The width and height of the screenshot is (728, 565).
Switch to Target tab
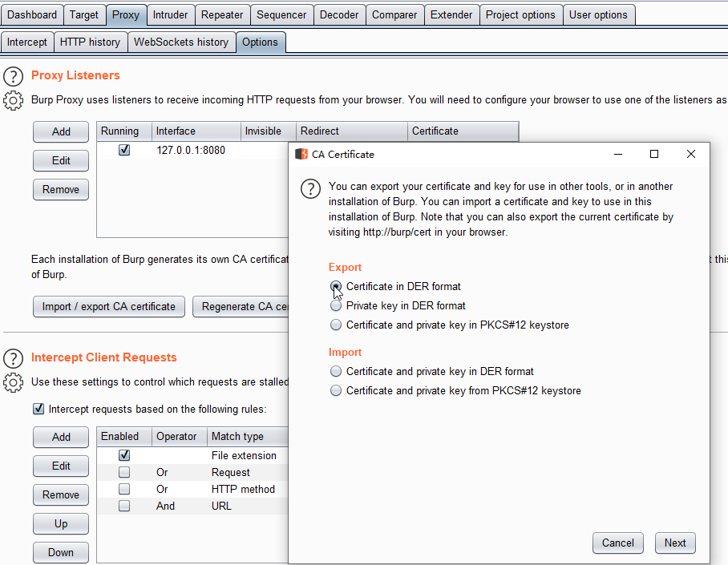pos(84,15)
